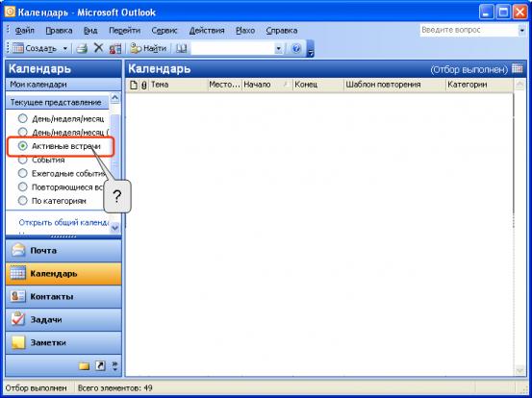Image resolution: width=532 pixels, height=398 pixels.
Task: Select the По категориям radio button
Action: tap(22, 201)
